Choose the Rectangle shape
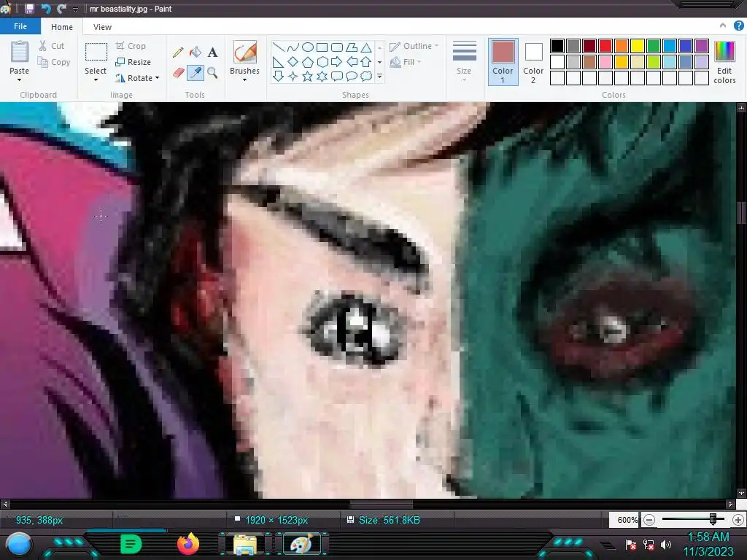This screenshot has width=747, height=560. [x=322, y=47]
